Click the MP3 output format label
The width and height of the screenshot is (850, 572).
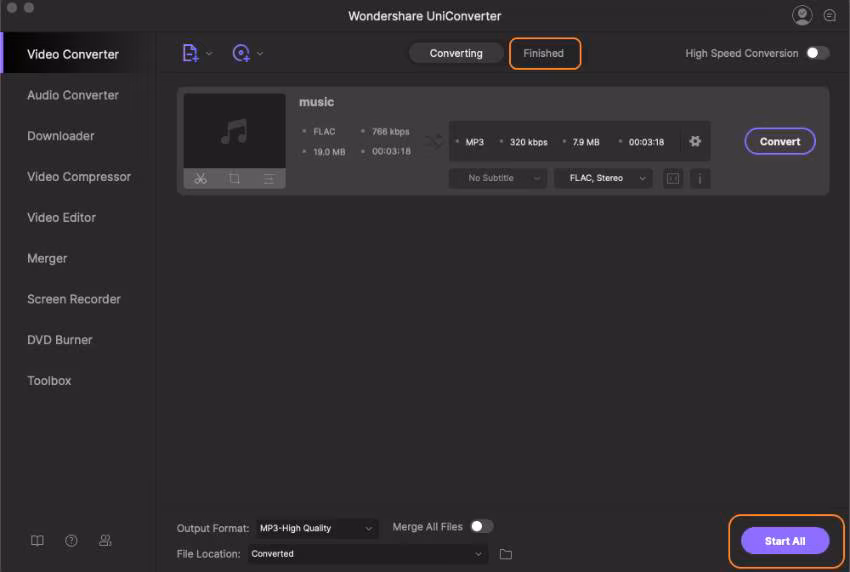[474, 142]
